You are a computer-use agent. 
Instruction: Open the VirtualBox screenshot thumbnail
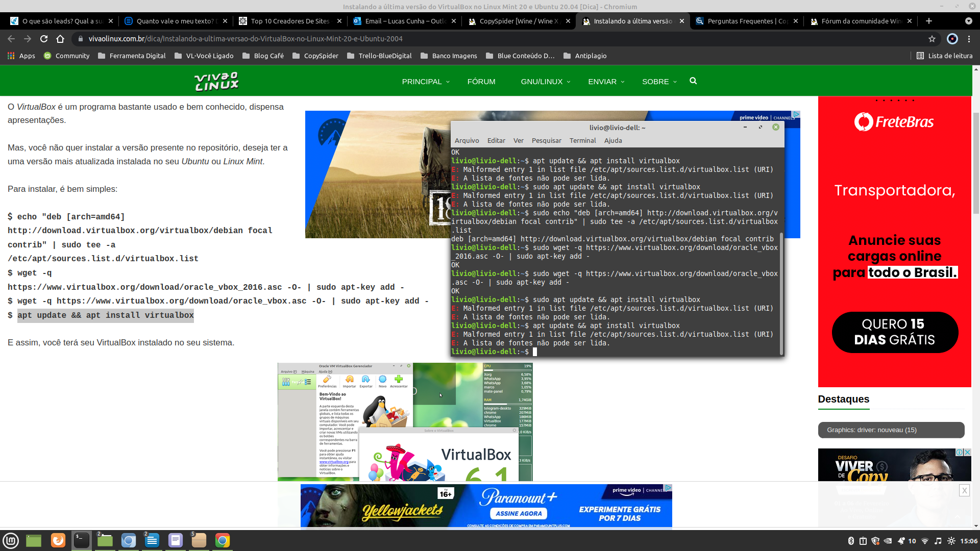pyautogui.click(x=405, y=422)
